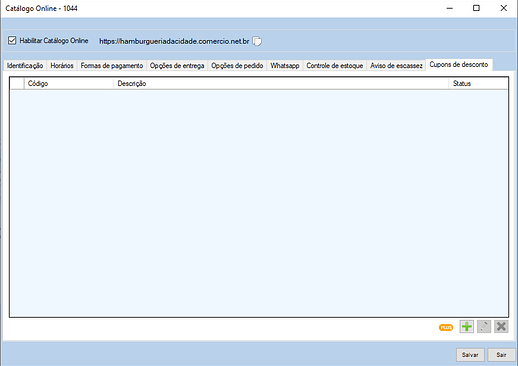The image size is (518, 366).
Task: Click the Sair button
Action: tap(501, 355)
